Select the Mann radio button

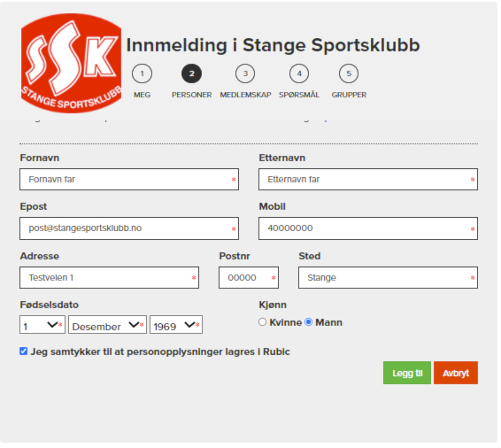pyautogui.click(x=309, y=321)
